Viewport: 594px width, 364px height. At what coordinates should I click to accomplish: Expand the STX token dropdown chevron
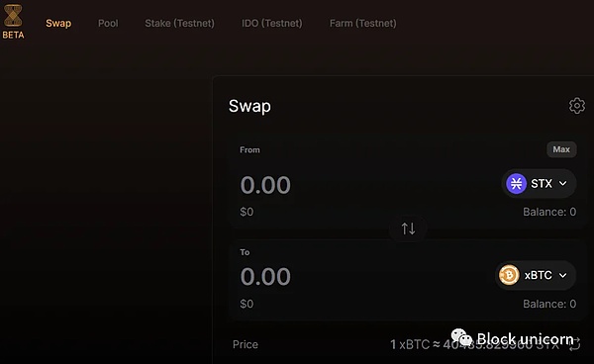pyautogui.click(x=563, y=184)
